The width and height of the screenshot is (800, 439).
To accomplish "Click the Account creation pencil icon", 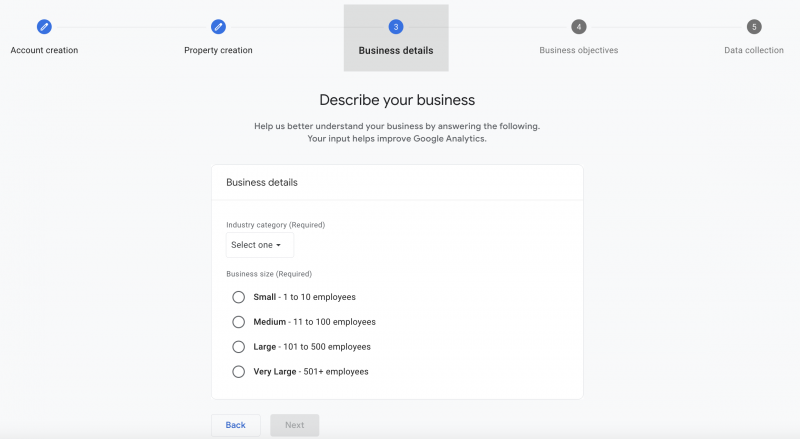I will pos(44,27).
